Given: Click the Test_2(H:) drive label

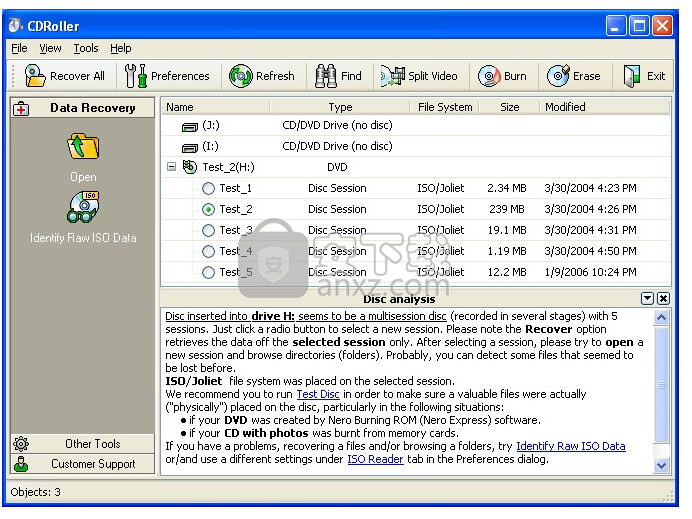Looking at the screenshot, I should tap(228, 167).
